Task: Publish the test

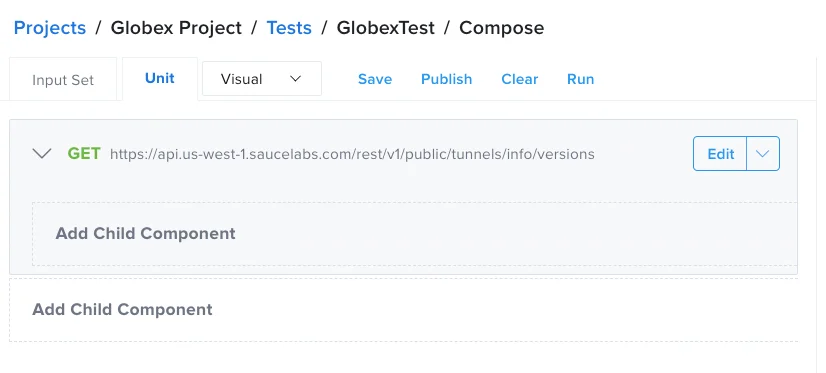Action: click(x=447, y=79)
